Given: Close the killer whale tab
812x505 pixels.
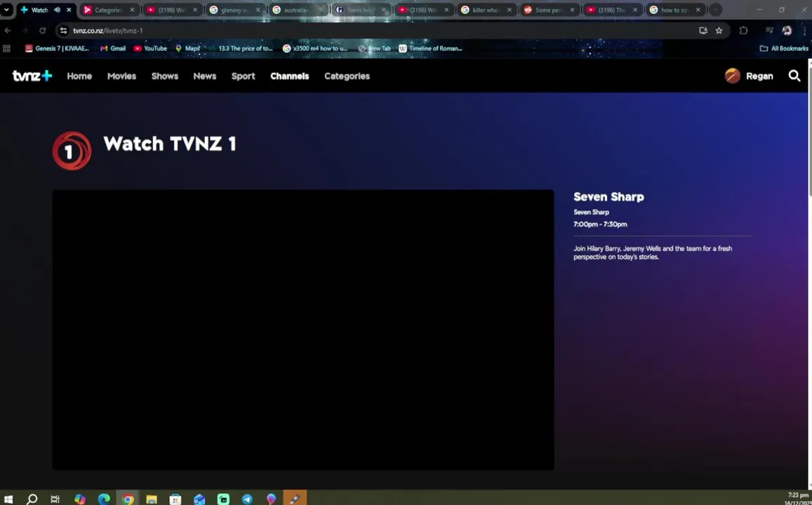Looking at the screenshot, I should [x=510, y=10].
